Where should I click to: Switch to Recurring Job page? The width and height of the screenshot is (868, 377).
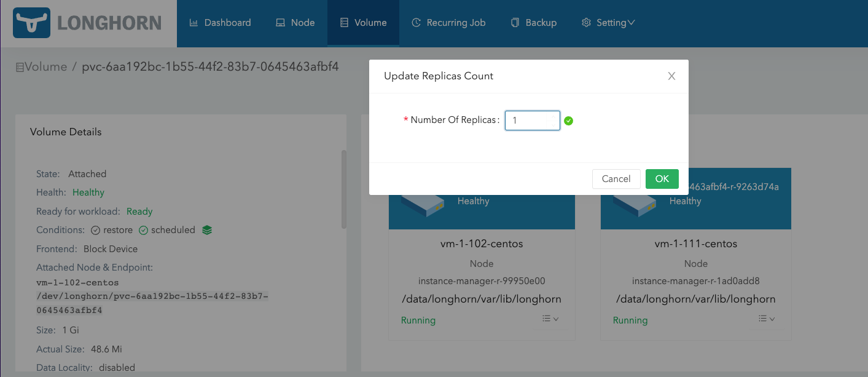[x=448, y=23]
